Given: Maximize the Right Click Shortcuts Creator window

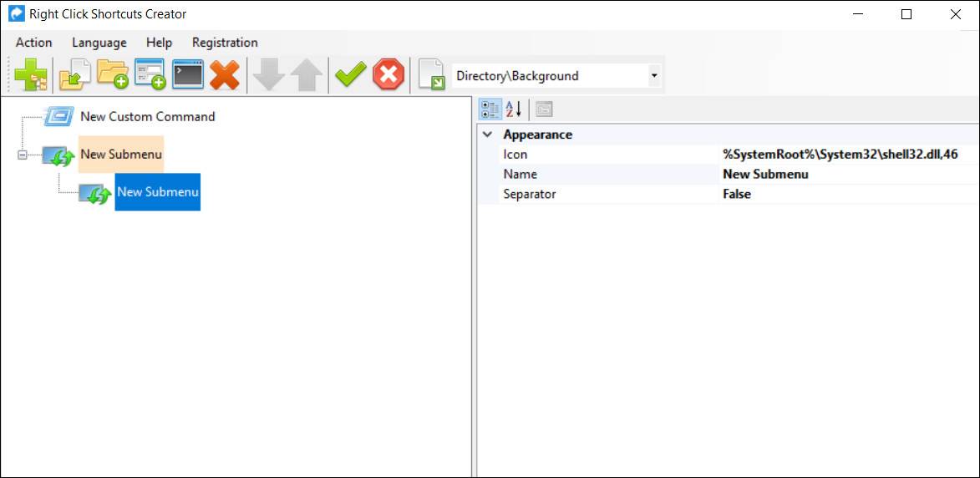Looking at the screenshot, I should coord(906,14).
